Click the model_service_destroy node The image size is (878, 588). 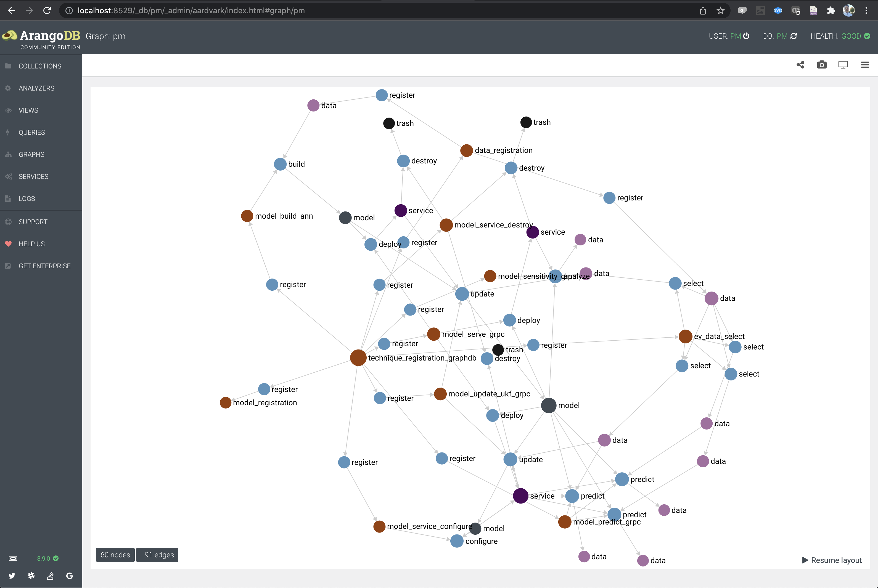[446, 225]
